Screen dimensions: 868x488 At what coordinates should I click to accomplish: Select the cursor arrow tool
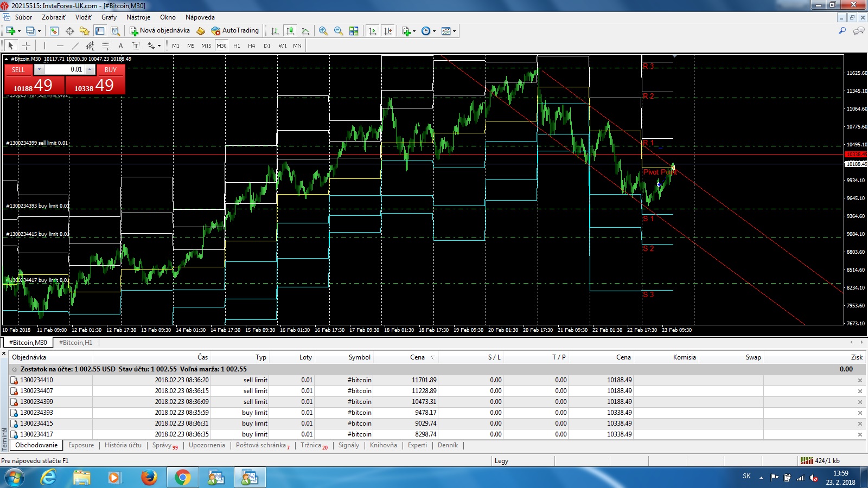point(10,46)
